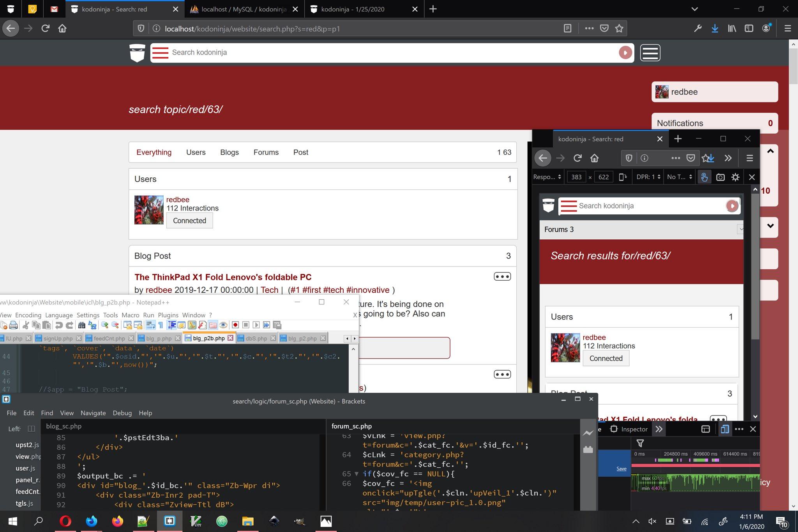
Task: Click the kodoninja site hamburger menu button
Action: click(x=650, y=53)
